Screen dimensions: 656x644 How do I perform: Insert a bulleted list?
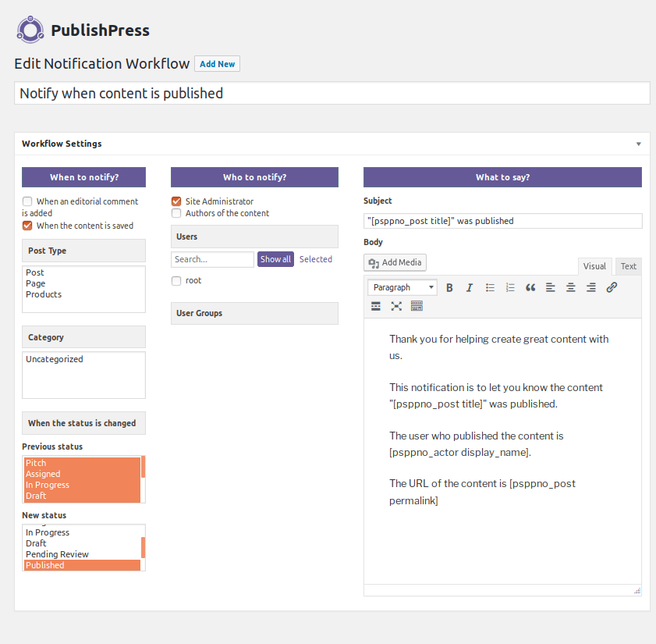(x=490, y=287)
